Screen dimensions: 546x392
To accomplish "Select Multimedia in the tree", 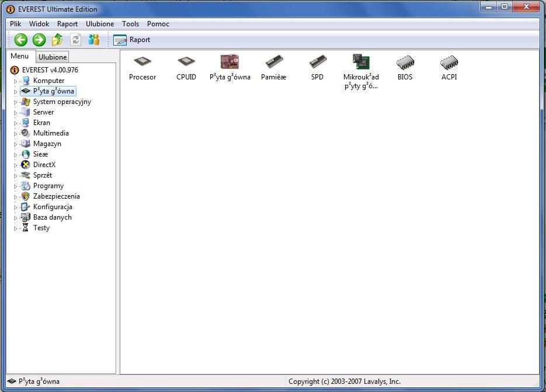I will 51,133.
